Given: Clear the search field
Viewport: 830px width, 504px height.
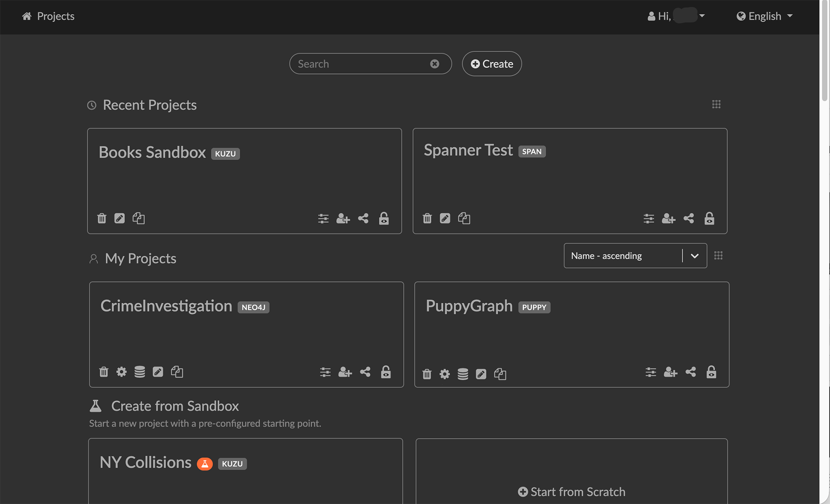Looking at the screenshot, I should [434, 64].
